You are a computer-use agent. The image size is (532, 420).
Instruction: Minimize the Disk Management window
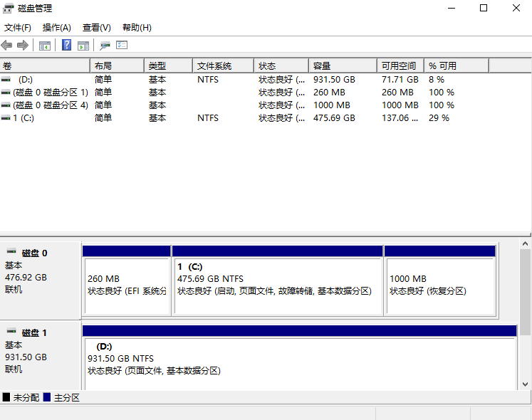pyautogui.click(x=452, y=8)
